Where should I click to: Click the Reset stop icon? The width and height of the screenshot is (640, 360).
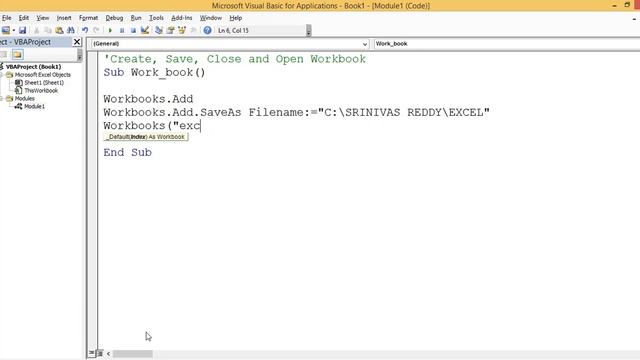tap(133, 30)
